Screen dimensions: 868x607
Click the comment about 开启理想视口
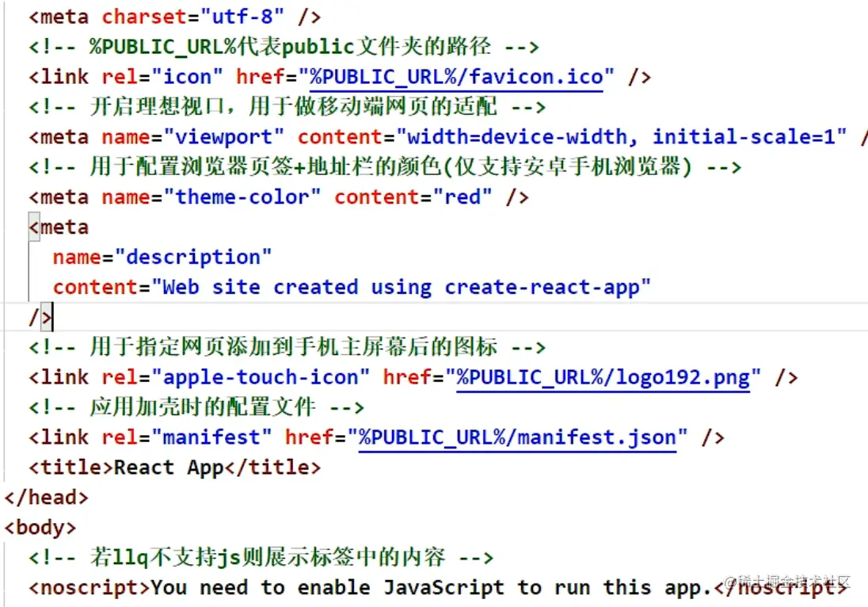[x=287, y=106]
